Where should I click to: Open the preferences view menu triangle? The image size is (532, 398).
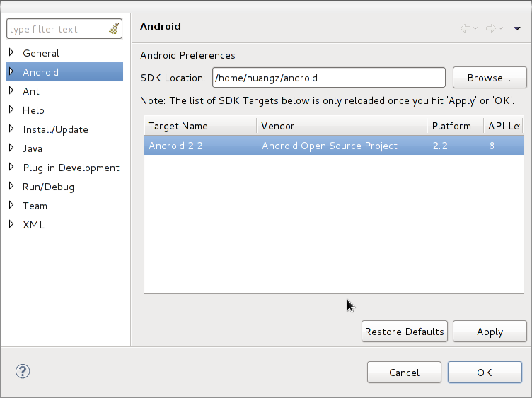pyautogui.click(x=516, y=28)
